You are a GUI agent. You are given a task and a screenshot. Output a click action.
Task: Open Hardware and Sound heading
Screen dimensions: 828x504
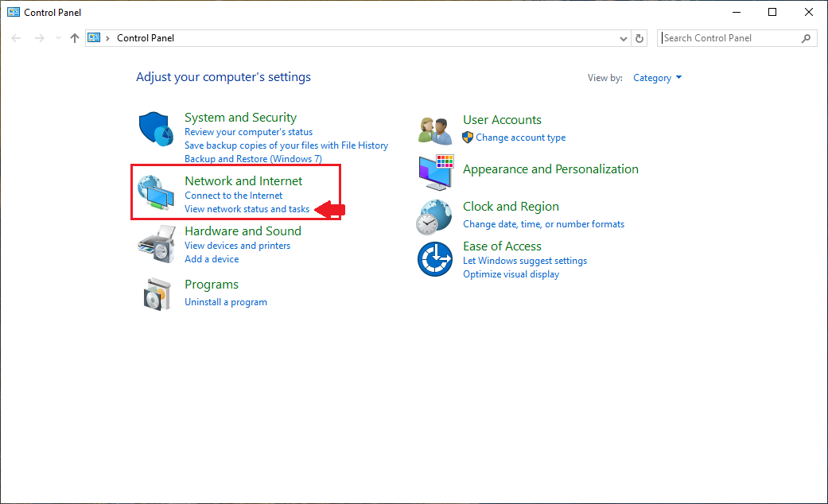click(243, 231)
